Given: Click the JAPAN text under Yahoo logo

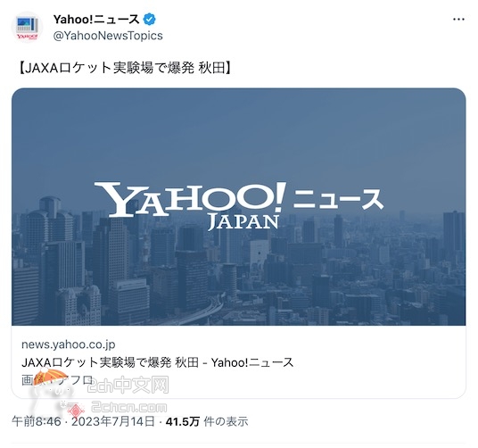Looking at the screenshot, I should (x=243, y=221).
